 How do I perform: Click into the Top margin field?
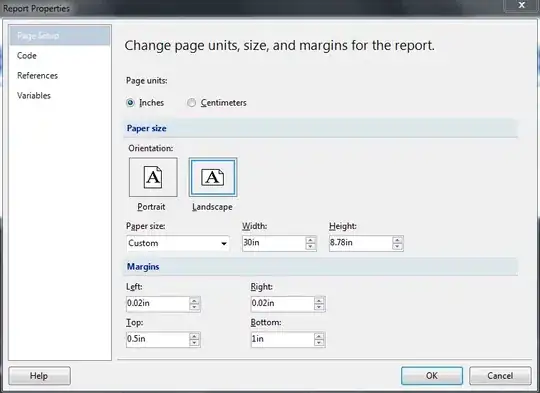(158, 339)
